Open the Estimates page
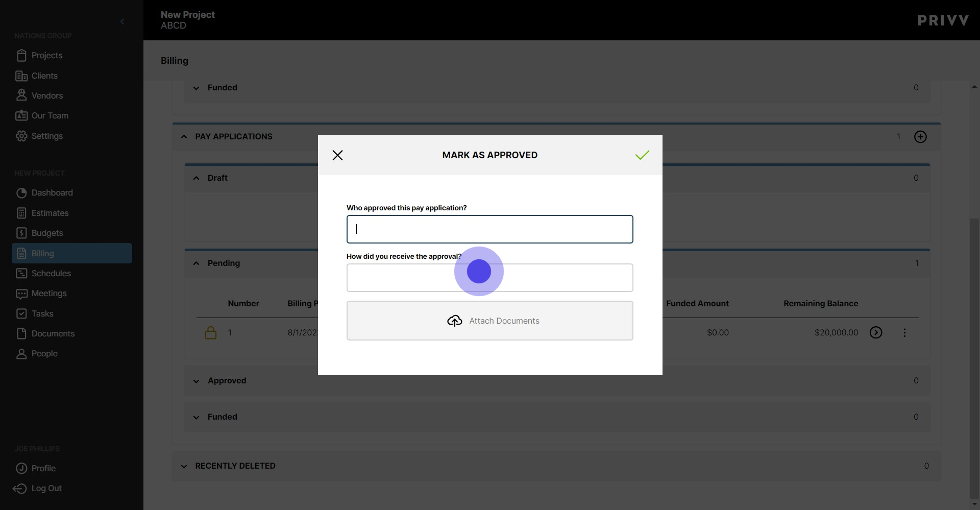The height and width of the screenshot is (510, 980). click(50, 213)
